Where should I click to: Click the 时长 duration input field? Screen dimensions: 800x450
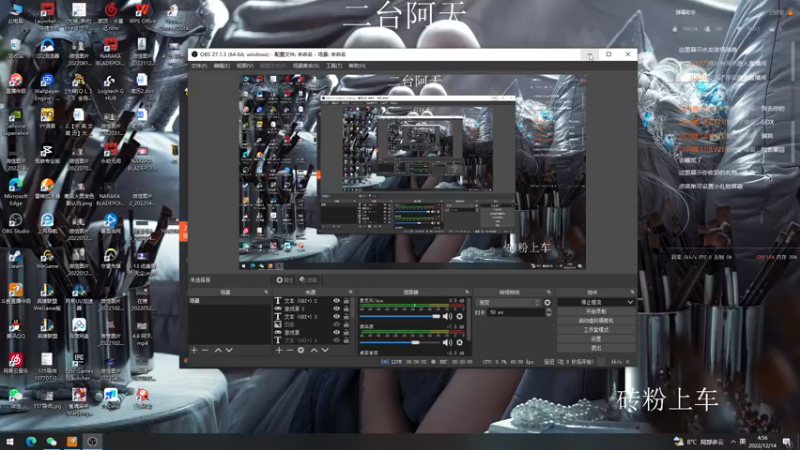(515, 312)
